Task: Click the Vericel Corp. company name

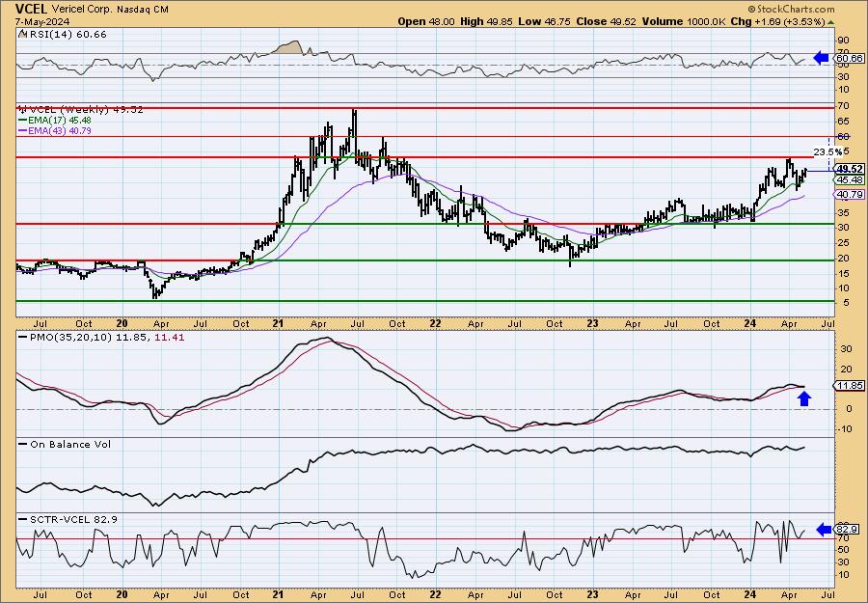Action: click(x=81, y=10)
